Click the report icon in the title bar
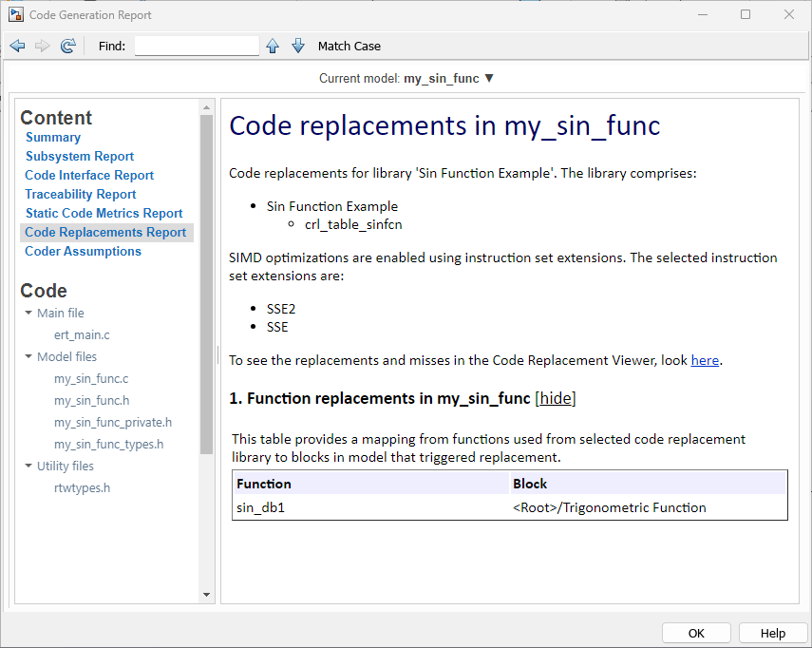The width and height of the screenshot is (812, 648). 14,14
